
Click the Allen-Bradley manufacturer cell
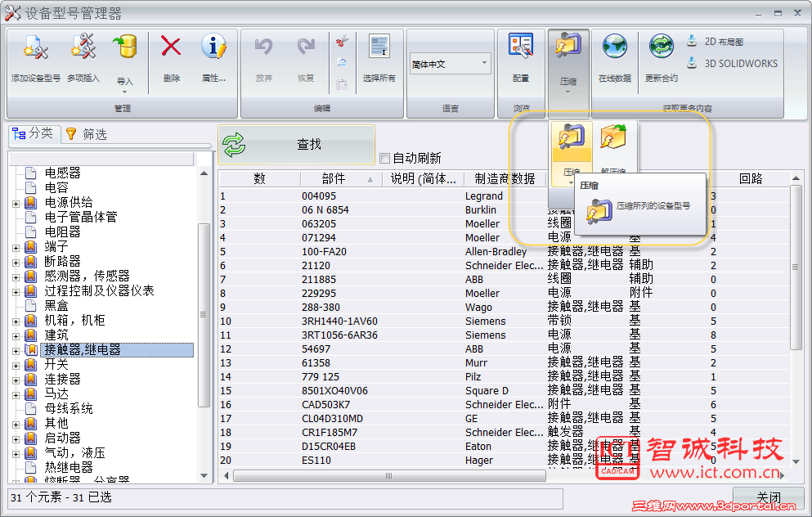[496, 252]
